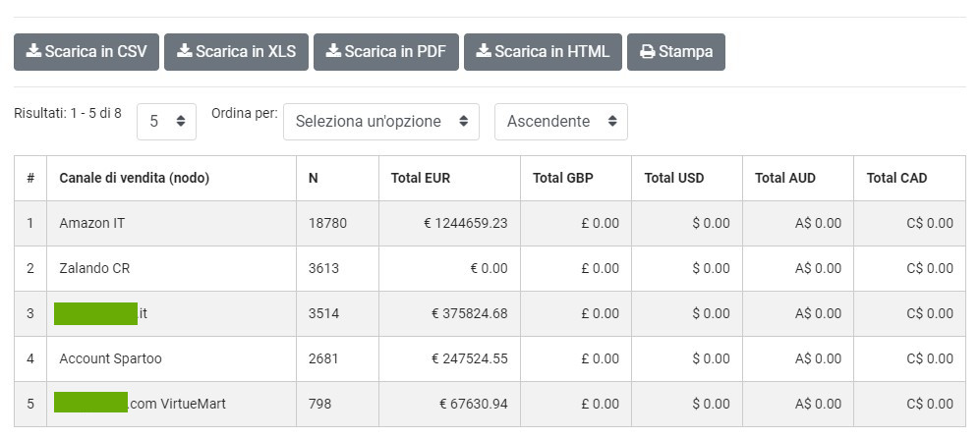Click the printer icon on Stampa
This screenshot has height=438, width=980.
[x=647, y=52]
